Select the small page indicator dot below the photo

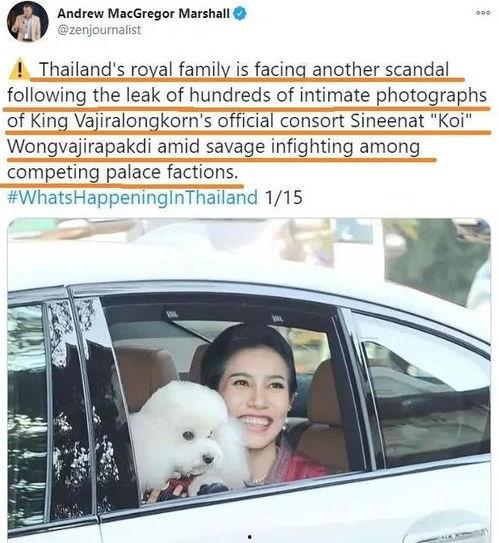(249, 537)
